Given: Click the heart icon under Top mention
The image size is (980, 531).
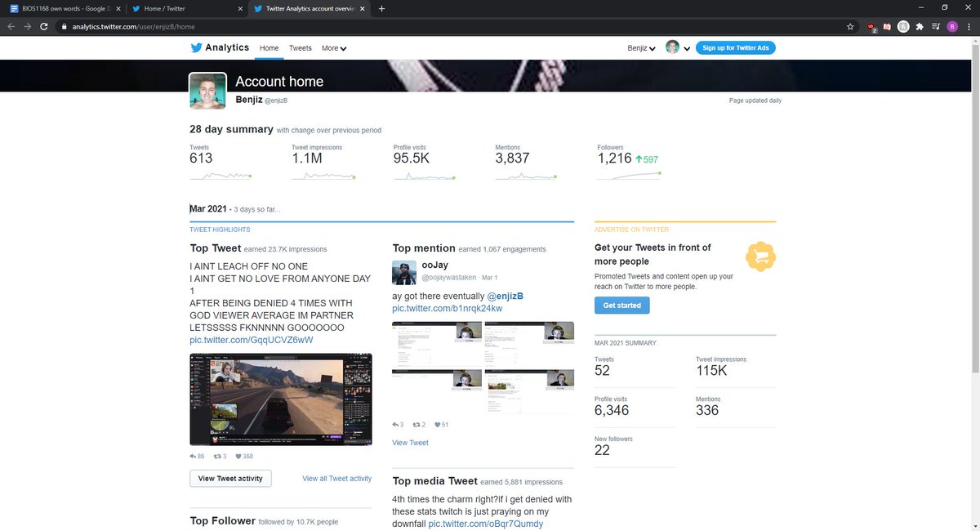Looking at the screenshot, I should [x=438, y=425].
